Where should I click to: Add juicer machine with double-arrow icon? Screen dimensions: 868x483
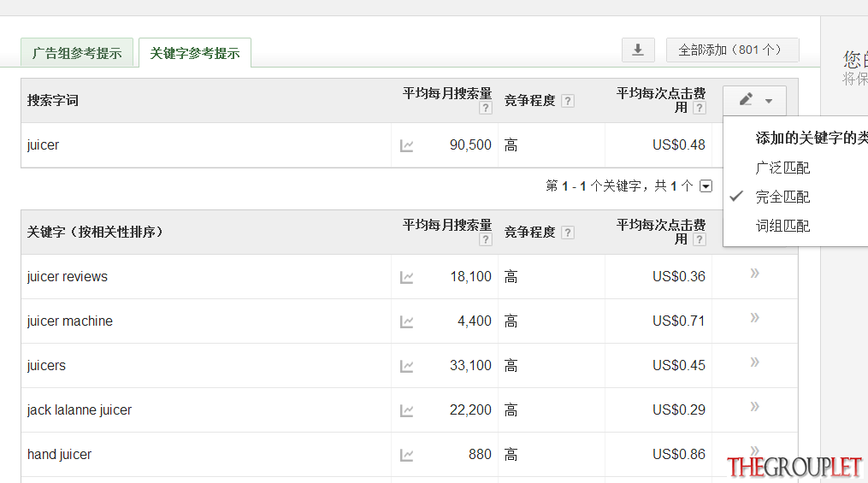754,317
